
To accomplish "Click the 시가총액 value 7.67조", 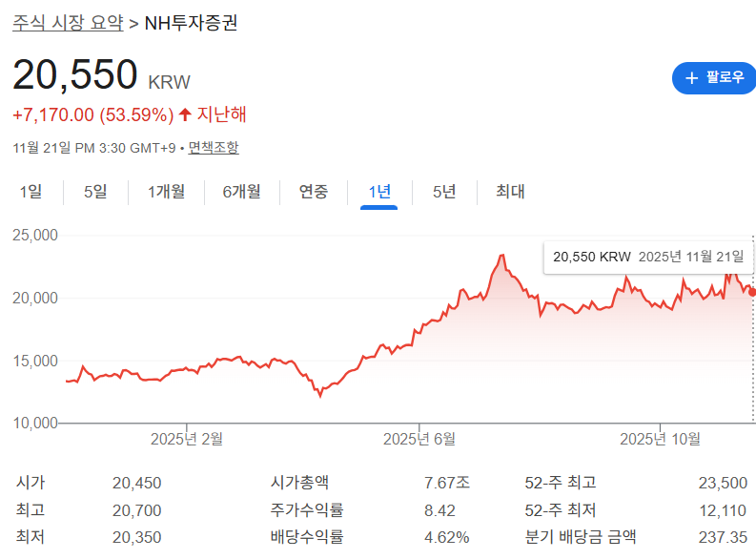I will 447,483.
